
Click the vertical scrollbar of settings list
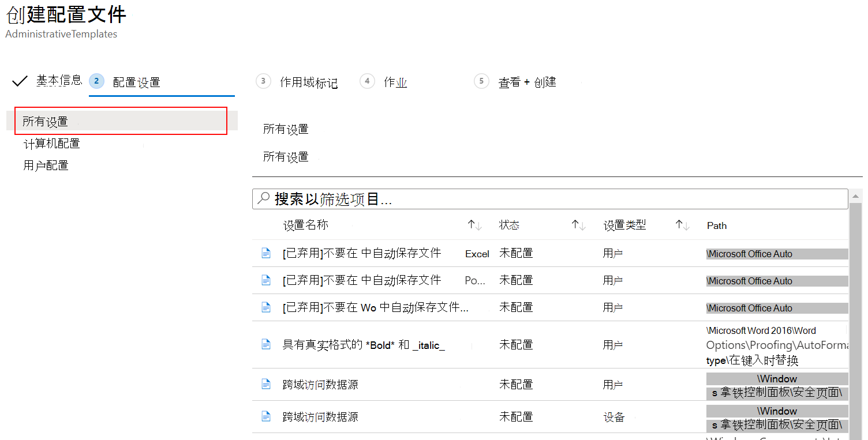856,315
